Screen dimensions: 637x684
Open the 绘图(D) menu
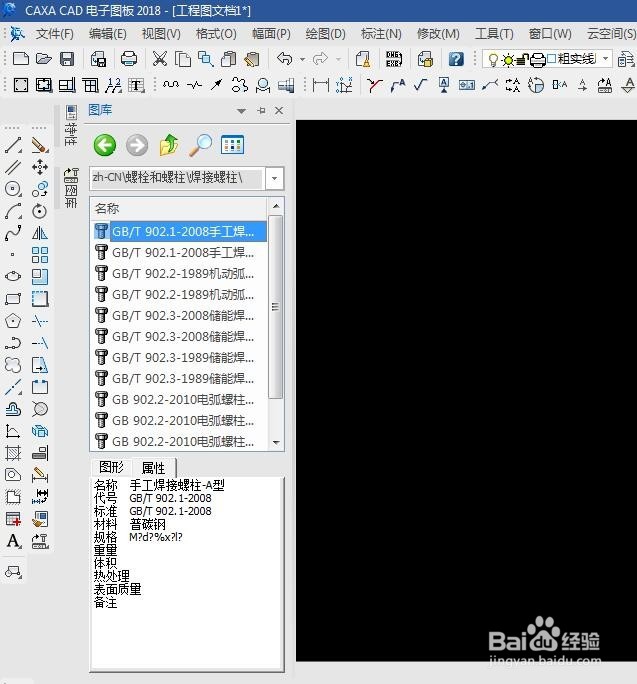(x=325, y=34)
